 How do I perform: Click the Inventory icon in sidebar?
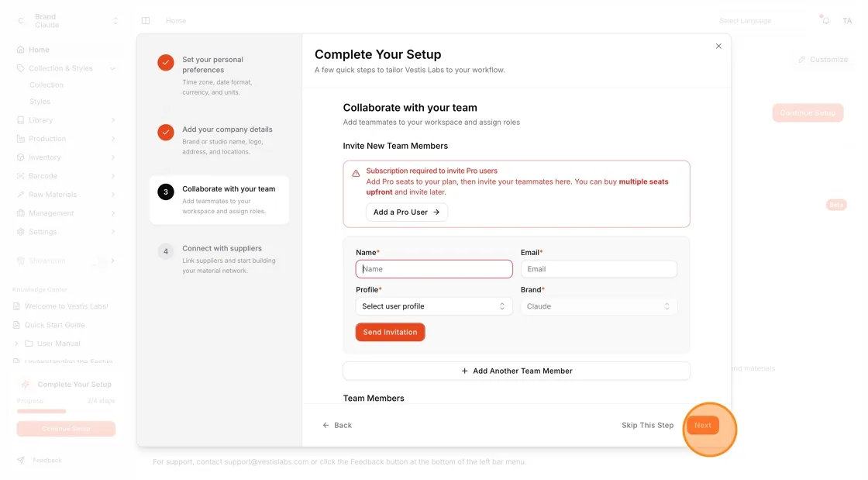point(20,157)
